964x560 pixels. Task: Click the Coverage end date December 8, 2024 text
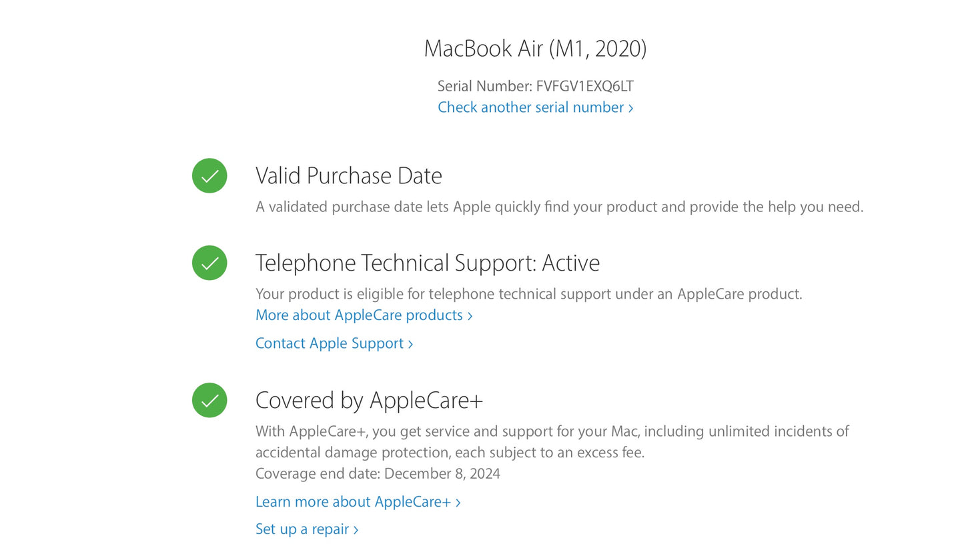point(378,474)
